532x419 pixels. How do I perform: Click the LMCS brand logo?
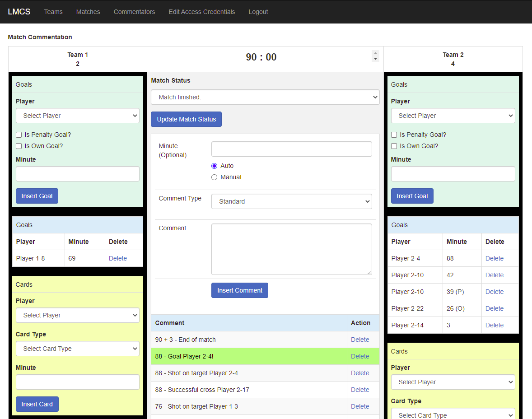click(x=19, y=12)
